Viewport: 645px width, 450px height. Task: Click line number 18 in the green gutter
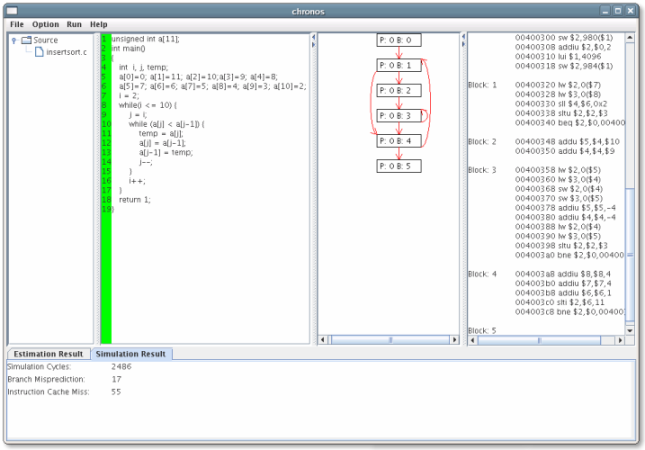[x=106, y=200]
